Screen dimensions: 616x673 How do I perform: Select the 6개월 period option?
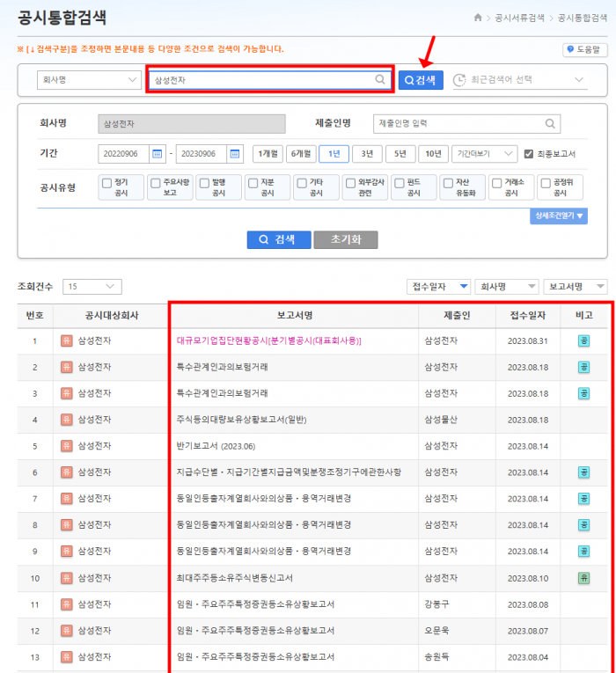[x=302, y=154]
